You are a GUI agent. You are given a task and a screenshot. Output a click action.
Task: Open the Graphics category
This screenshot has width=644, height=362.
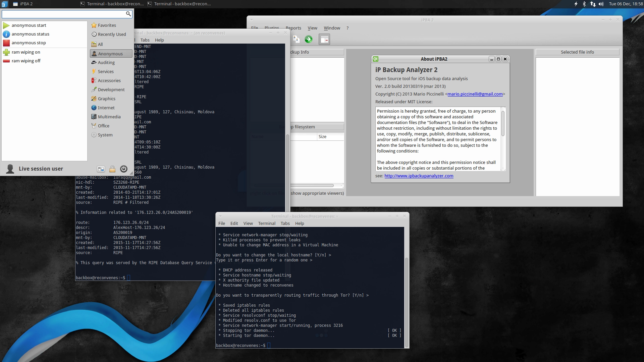tap(111, 99)
